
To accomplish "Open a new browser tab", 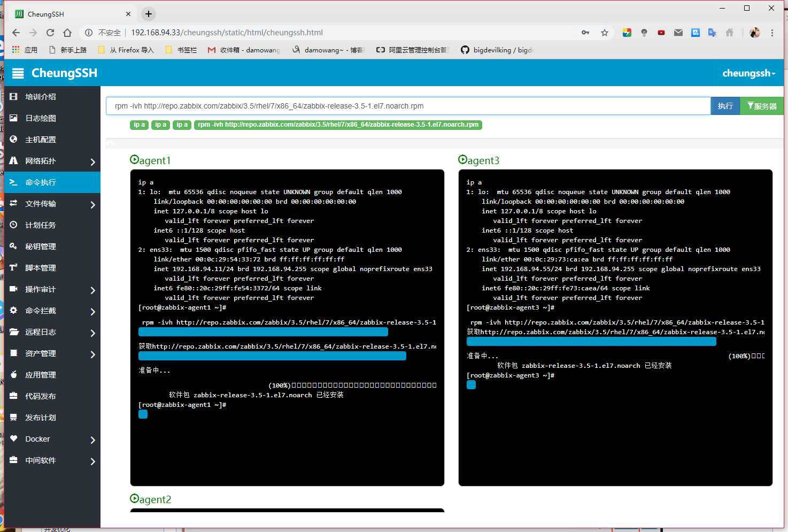I will point(149,14).
